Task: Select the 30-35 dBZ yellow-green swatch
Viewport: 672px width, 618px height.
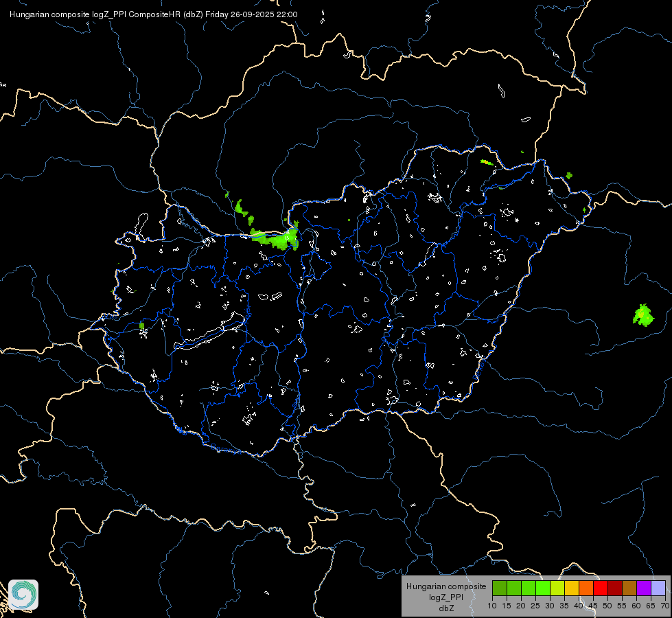Action: point(557,588)
